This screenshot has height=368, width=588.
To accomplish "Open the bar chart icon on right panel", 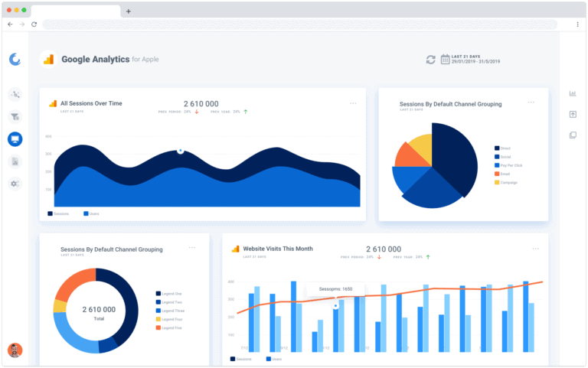I will coord(573,93).
